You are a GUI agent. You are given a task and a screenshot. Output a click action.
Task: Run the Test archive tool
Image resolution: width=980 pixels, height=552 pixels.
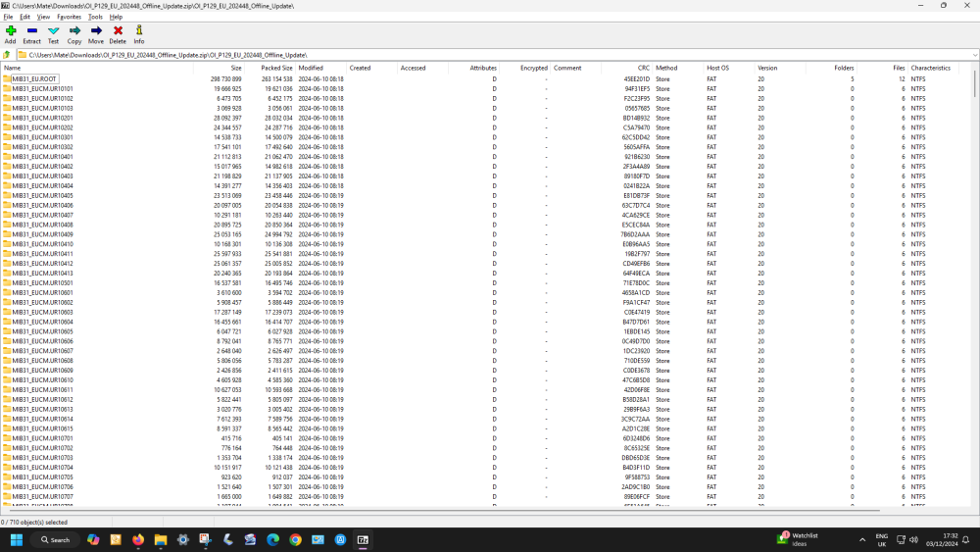tap(53, 34)
